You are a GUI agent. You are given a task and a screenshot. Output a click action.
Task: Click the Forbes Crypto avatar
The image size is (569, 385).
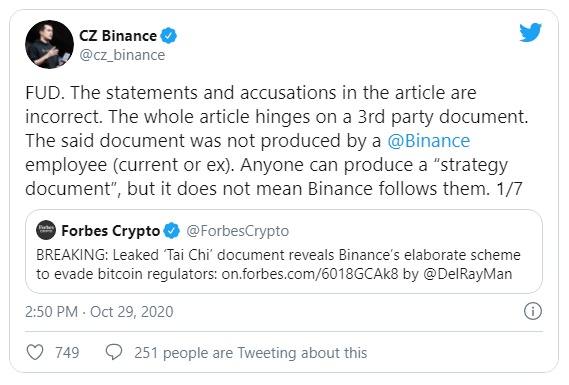46,230
